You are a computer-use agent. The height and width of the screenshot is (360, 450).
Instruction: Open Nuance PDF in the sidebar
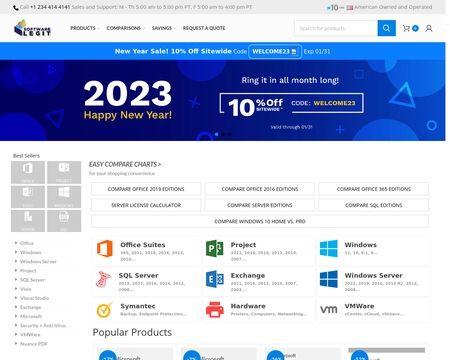click(34, 344)
